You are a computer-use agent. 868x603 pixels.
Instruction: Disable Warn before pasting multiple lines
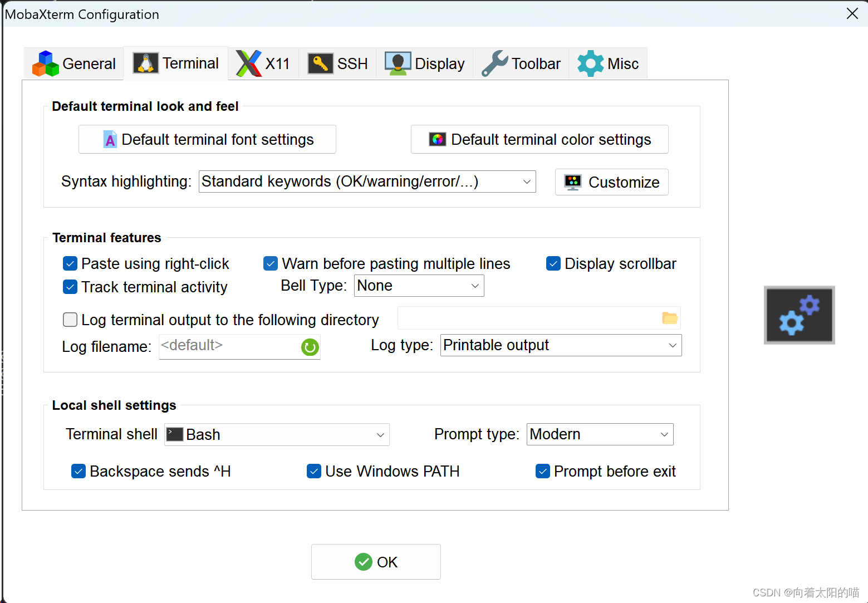(x=271, y=263)
